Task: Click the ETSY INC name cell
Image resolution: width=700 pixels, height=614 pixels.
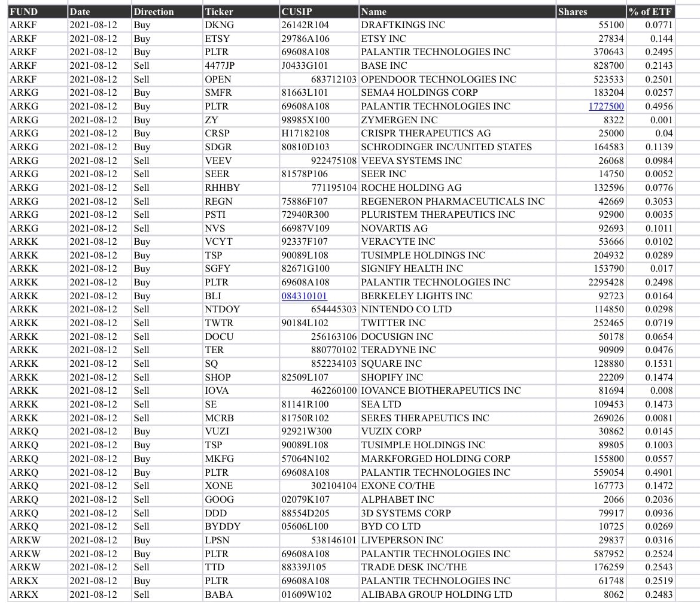Action: [x=458, y=39]
